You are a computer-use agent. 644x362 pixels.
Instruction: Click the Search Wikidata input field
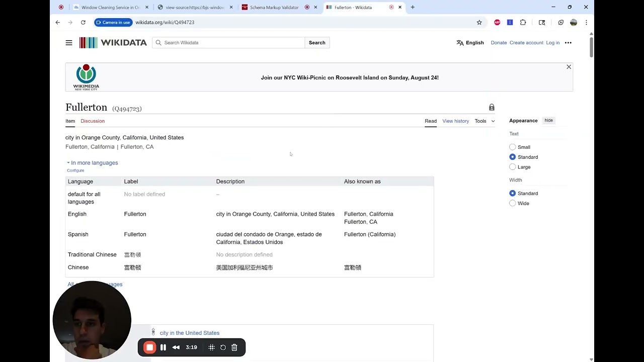[229, 43]
